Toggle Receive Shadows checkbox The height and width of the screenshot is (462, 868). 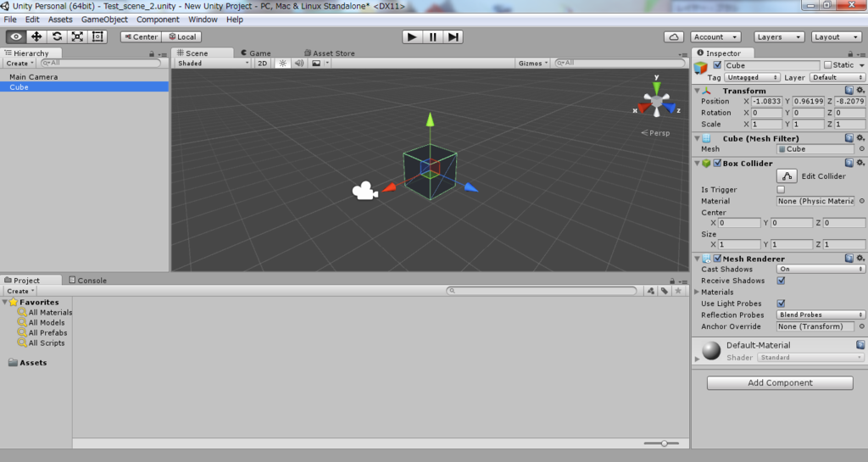[x=781, y=281]
